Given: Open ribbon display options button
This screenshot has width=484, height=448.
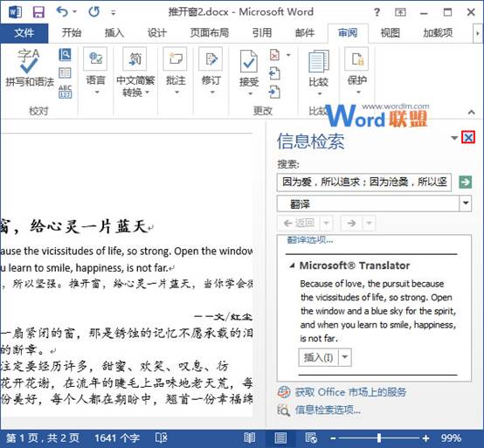Looking at the screenshot, I should click(x=400, y=12).
